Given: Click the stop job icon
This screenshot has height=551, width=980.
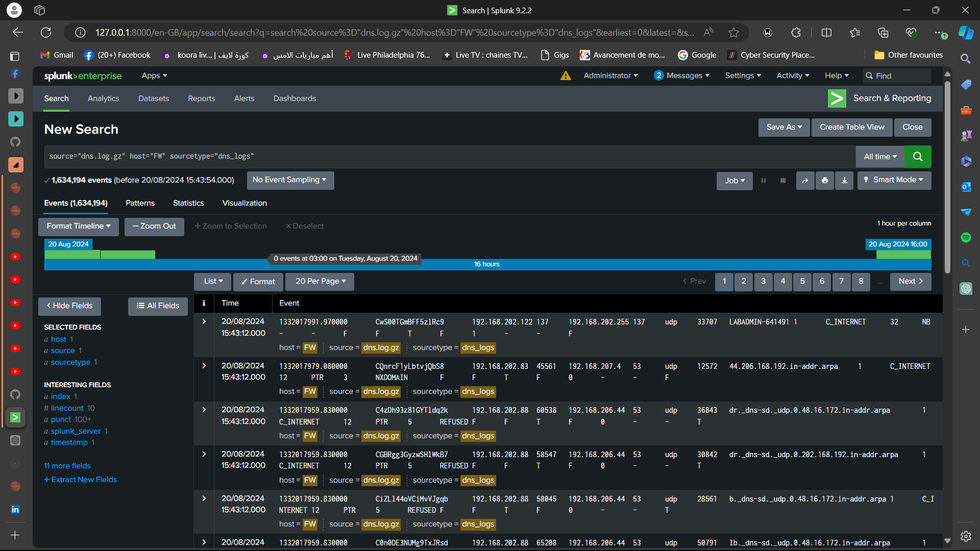Looking at the screenshot, I should click(783, 181).
